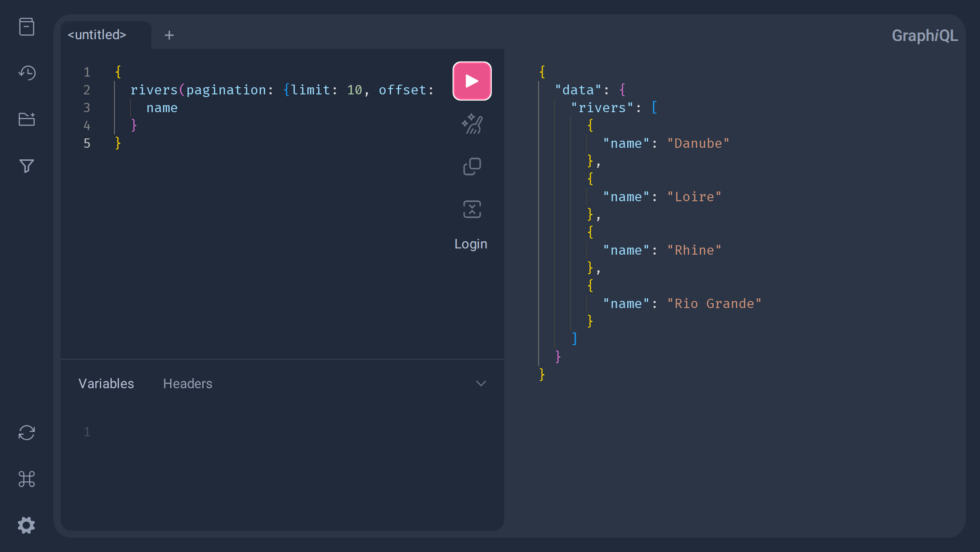
Task: Click line number 5 in query editor
Action: 87,143
